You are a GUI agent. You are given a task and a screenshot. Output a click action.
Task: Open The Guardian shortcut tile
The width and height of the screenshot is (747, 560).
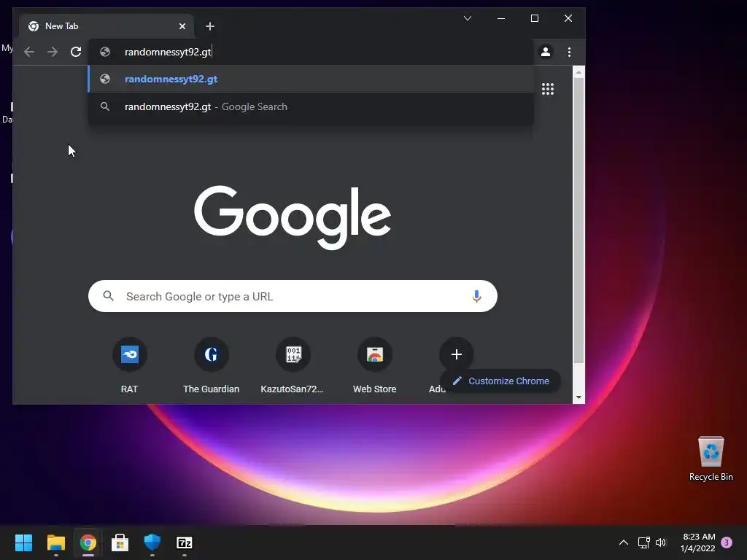[x=211, y=366]
